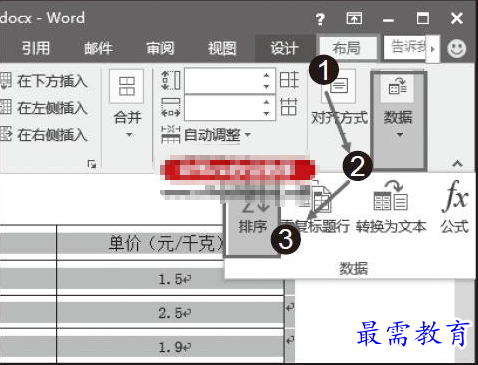The height and width of the screenshot is (365, 478).
Task: Open the rows and columns dialog launcher
Action: click(92, 164)
